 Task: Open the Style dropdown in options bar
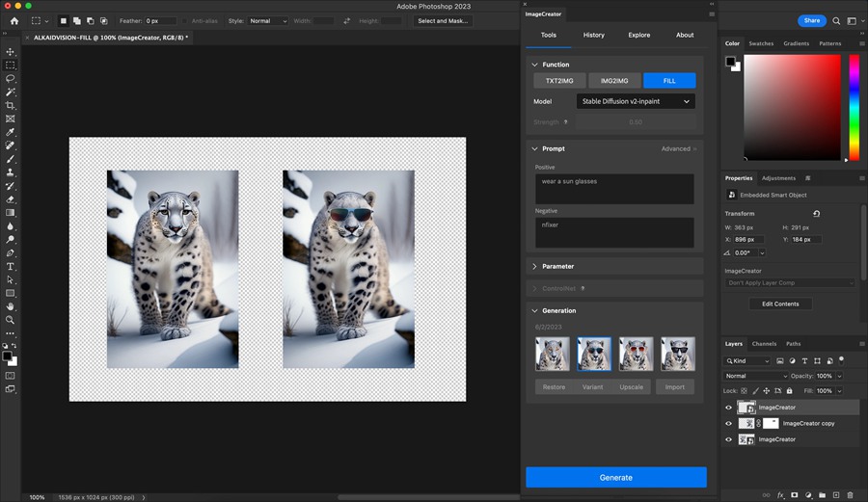coord(268,21)
